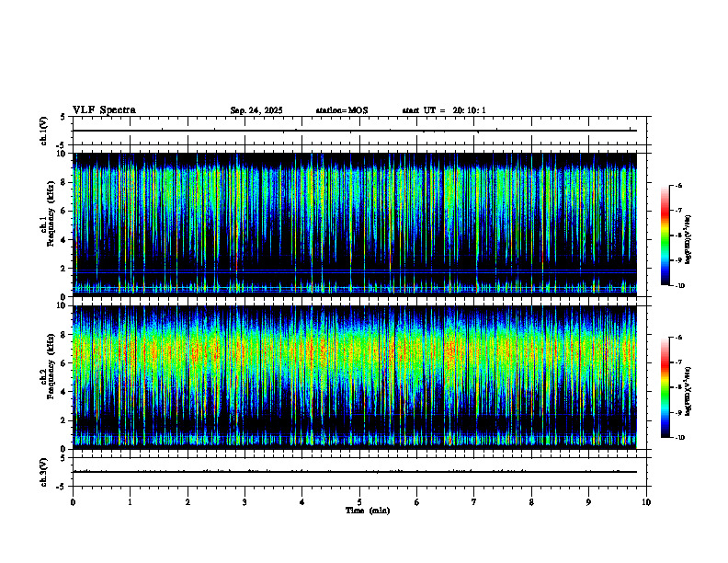The image size is (728, 563).
Task: Click time-axis tick label "1"
Action: pos(130,502)
